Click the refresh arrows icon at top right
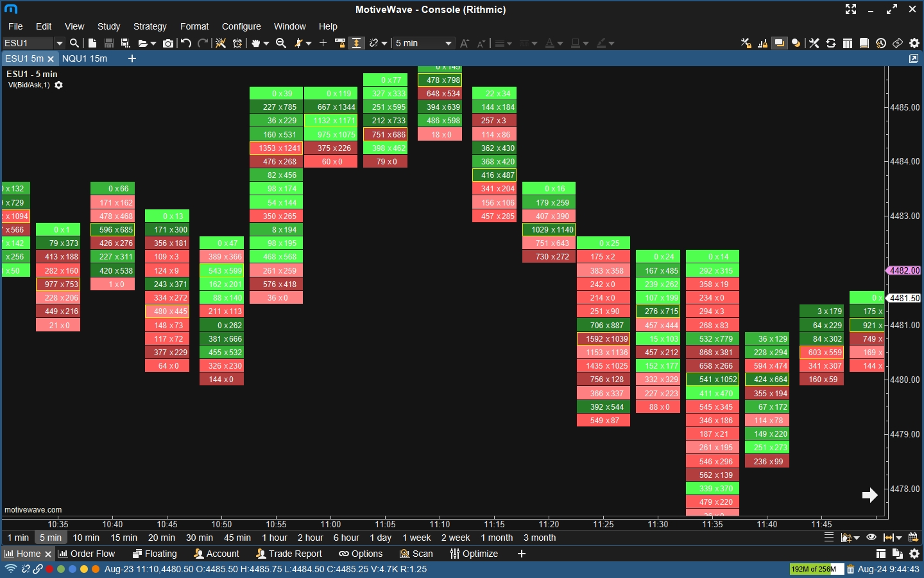Image resolution: width=924 pixels, height=578 pixels. 831,43
